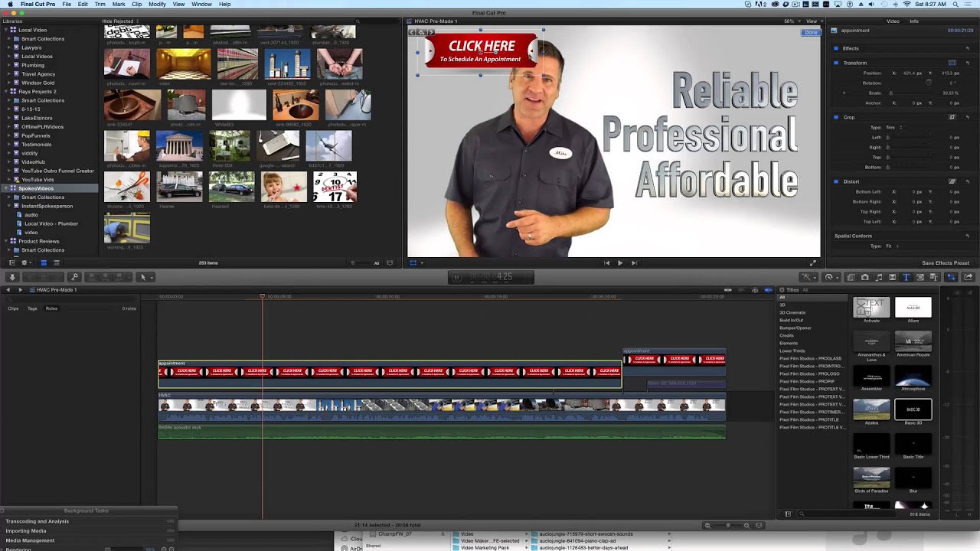
Task: Show Crop onscreen controls icon
Action: tap(952, 117)
